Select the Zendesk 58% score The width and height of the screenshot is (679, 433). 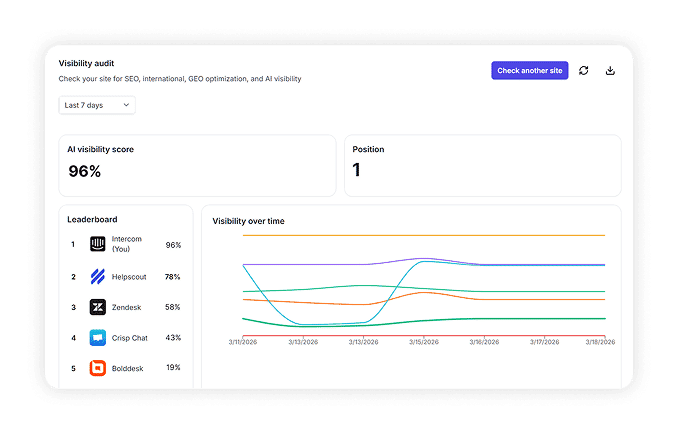[172, 307]
